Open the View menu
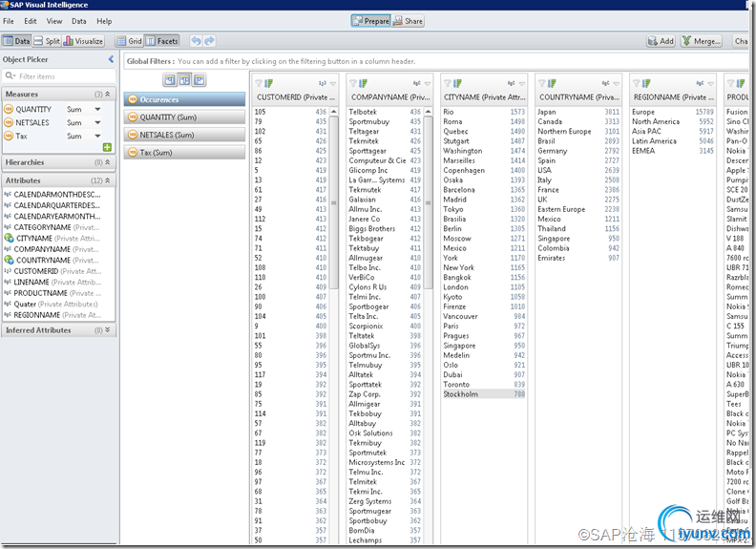This screenshot has height=549, width=756. [54, 21]
